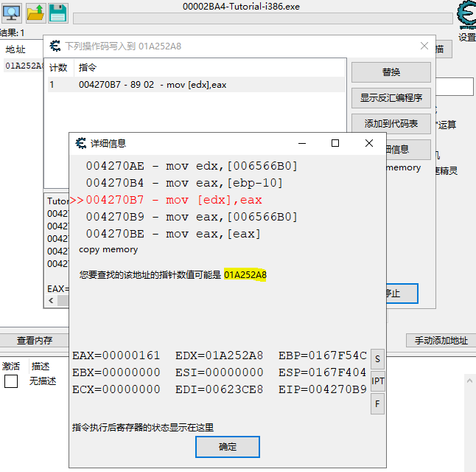Click the 查看内存 button

(35, 341)
